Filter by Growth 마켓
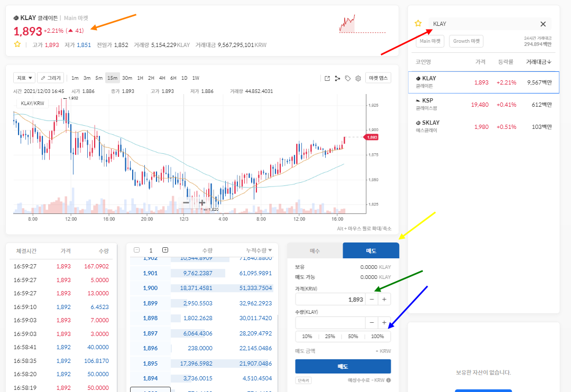The image size is (571, 392). pos(466,41)
